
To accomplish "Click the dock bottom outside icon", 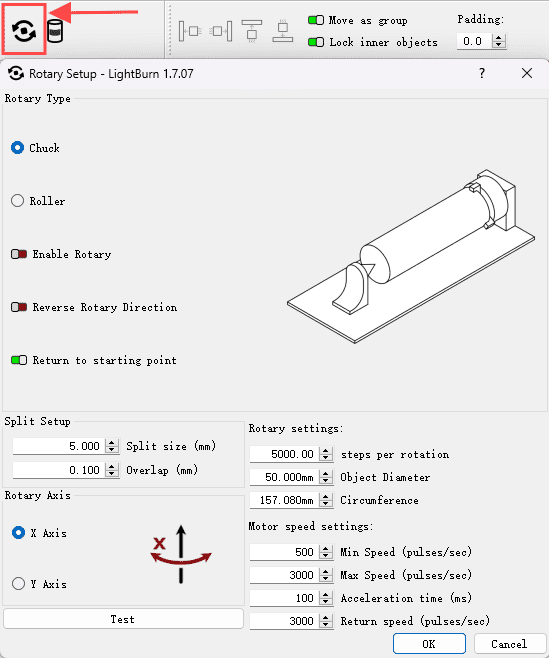I will coord(282,31).
